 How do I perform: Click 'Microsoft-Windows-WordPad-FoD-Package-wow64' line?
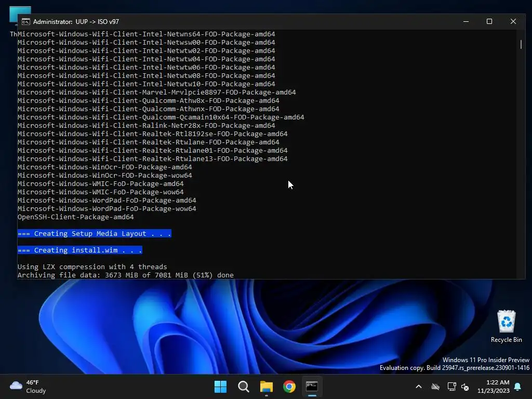click(x=107, y=209)
